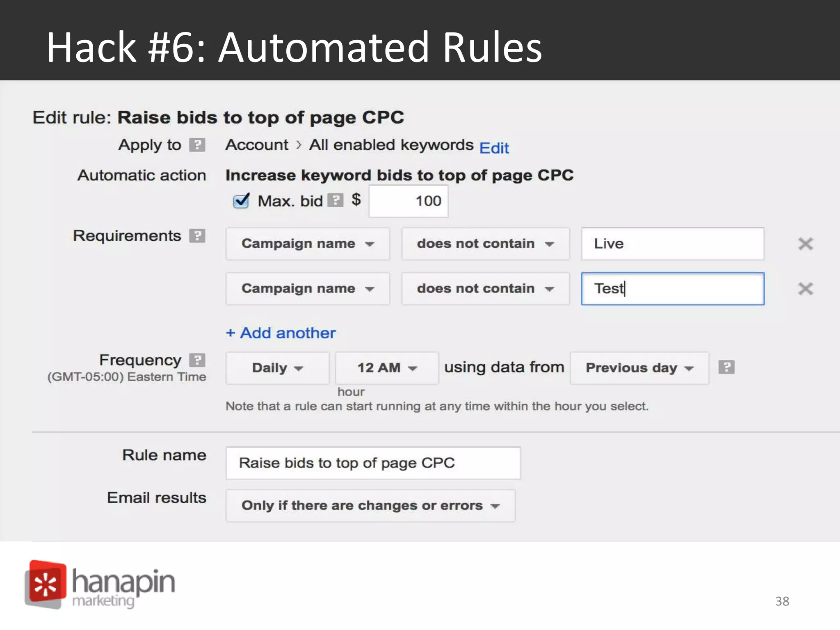Click the Rule name input field
The width and height of the screenshot is (840, 630).
pos(373,463)
